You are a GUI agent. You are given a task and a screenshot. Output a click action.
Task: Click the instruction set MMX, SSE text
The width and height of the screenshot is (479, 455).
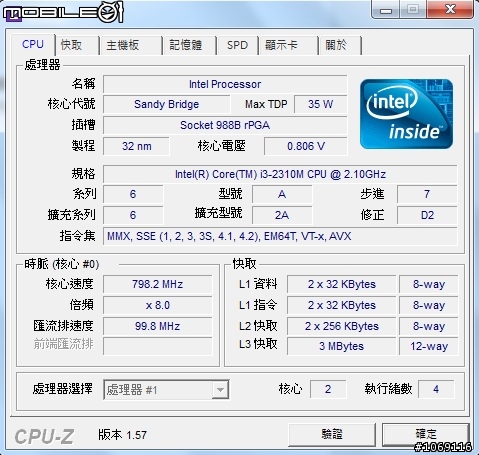point(280,236)
